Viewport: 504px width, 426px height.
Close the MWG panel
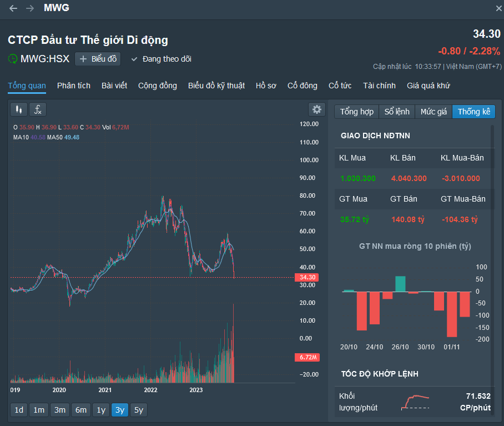point(498,8)
